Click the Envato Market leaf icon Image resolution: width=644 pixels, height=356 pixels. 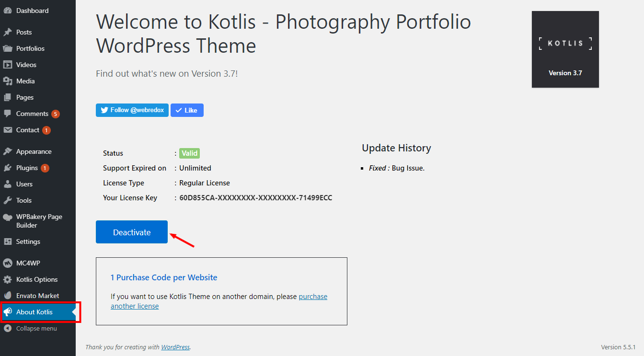coord(8,296)
